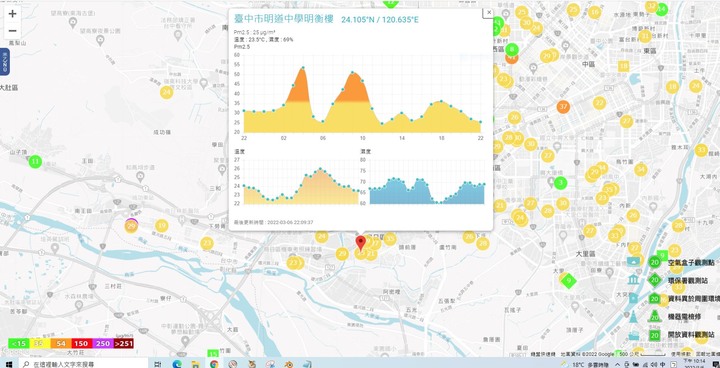Screen dimensions: 720x368
Task: Click the dark red >251 swatch
Action: coord(124,343)
